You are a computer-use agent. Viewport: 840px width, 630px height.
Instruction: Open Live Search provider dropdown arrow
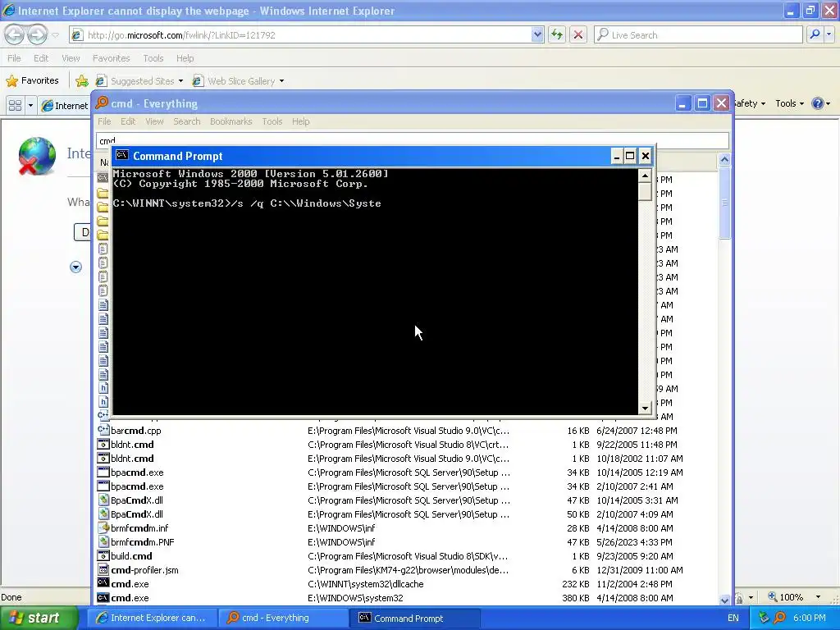[829, 34]
